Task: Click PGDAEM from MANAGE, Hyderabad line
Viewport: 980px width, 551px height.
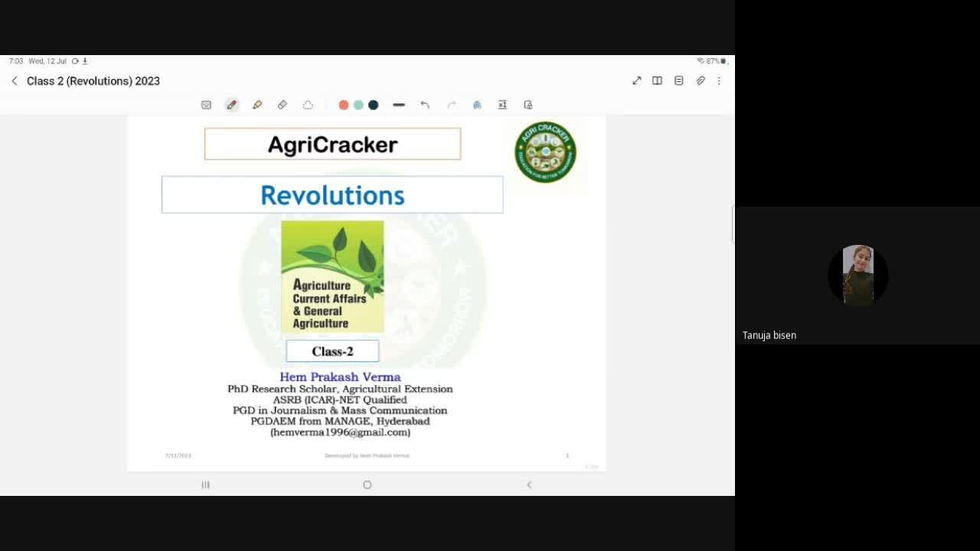Action: pyautogui.click(x=340, y=421)
